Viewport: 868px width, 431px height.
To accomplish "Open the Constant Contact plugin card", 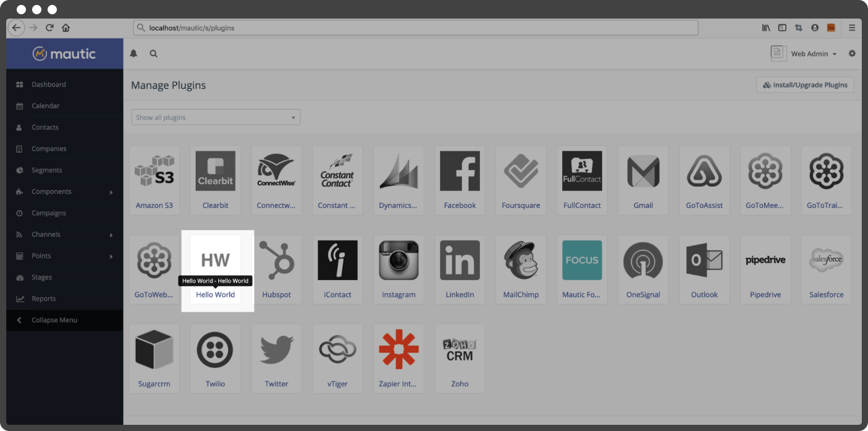I will [338, 180].
